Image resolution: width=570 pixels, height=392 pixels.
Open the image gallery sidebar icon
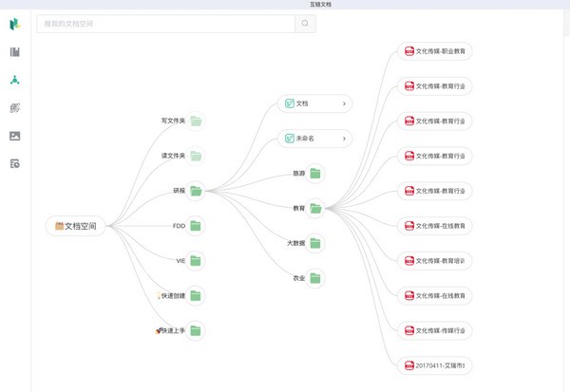coord(15,136)
